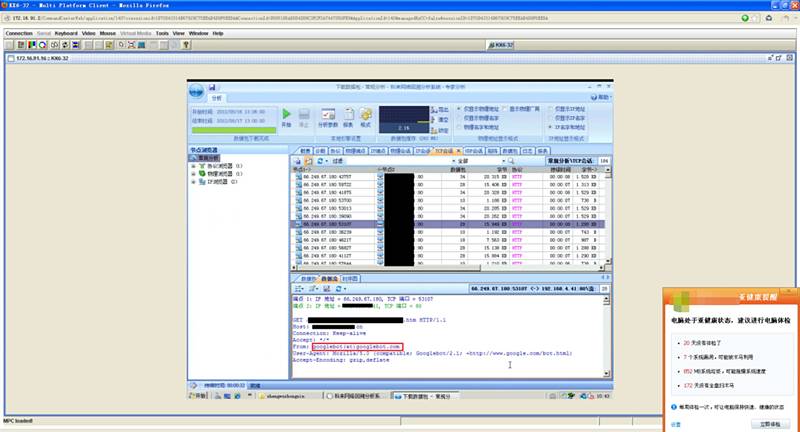Select 物理名字和地址 radio button
Image resolution: width=800 pixels, height=432 pixels.
coord(459,128)
